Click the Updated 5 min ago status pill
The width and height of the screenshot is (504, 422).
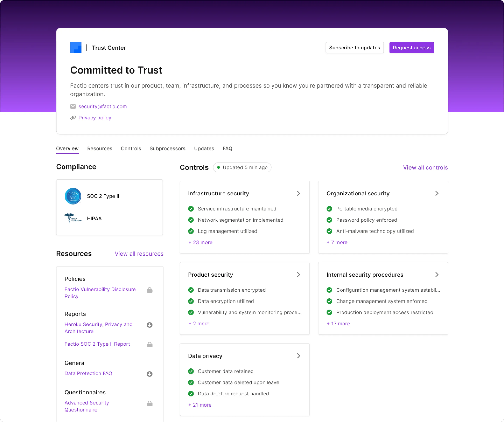[242, 167]
